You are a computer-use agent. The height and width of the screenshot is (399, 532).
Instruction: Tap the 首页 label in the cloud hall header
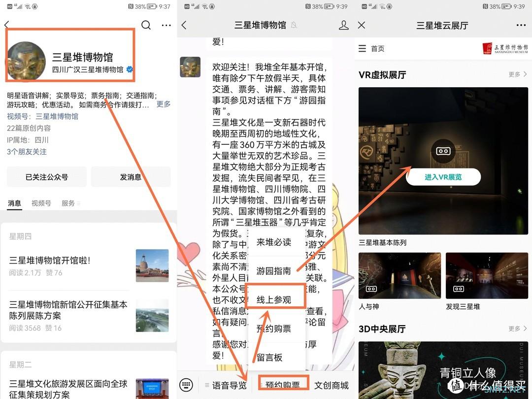(x=378, y=48)
